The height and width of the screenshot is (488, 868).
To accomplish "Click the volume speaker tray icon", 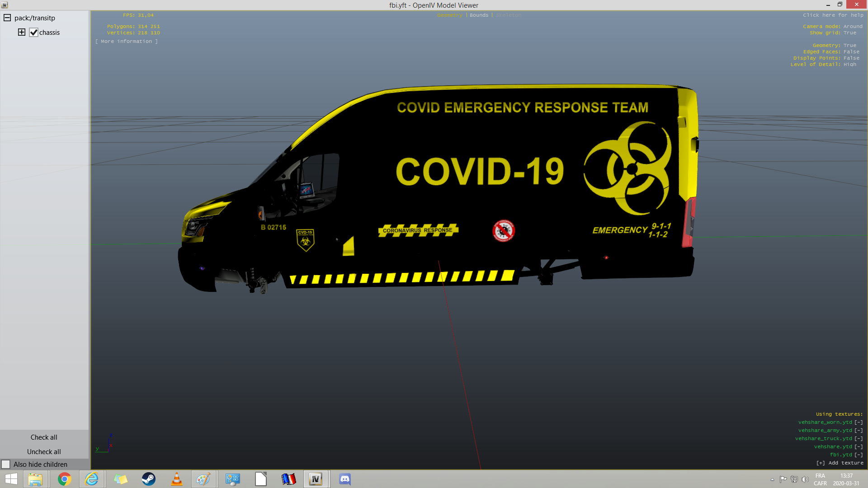I will (805, 479).
